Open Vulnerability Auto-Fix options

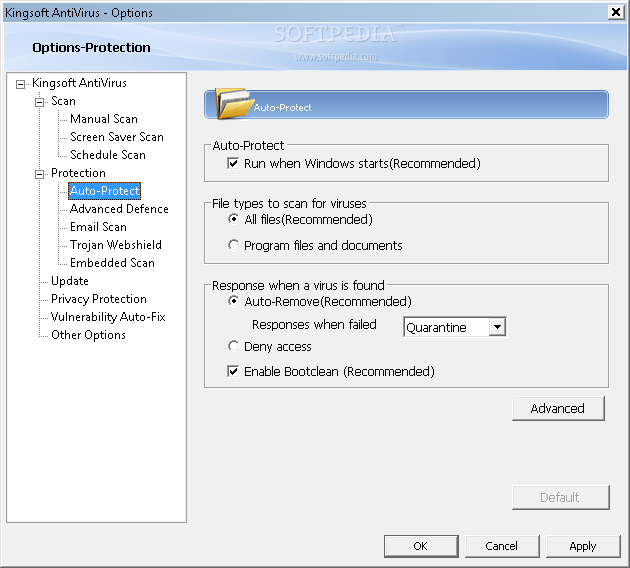click(x=108, y=317)
